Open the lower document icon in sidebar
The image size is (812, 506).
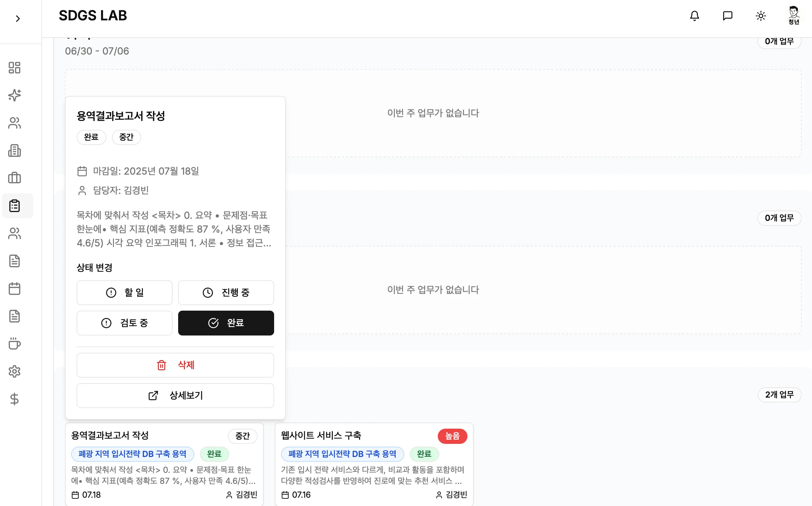tap(14, 316)
